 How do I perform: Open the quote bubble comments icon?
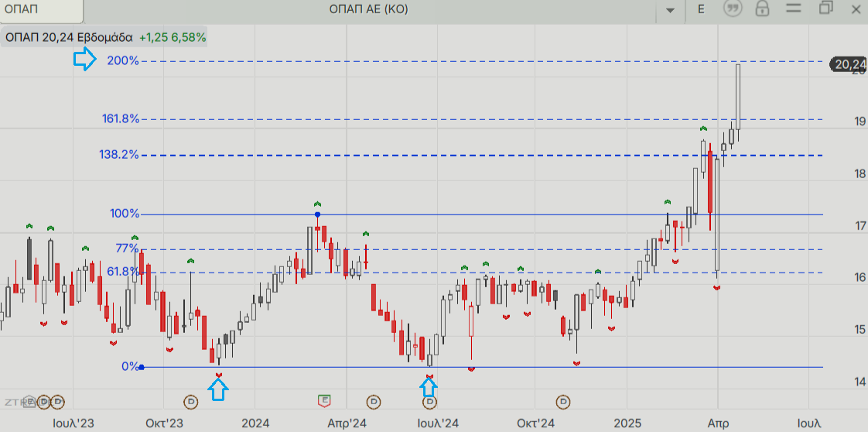click(x=733, y=9)
